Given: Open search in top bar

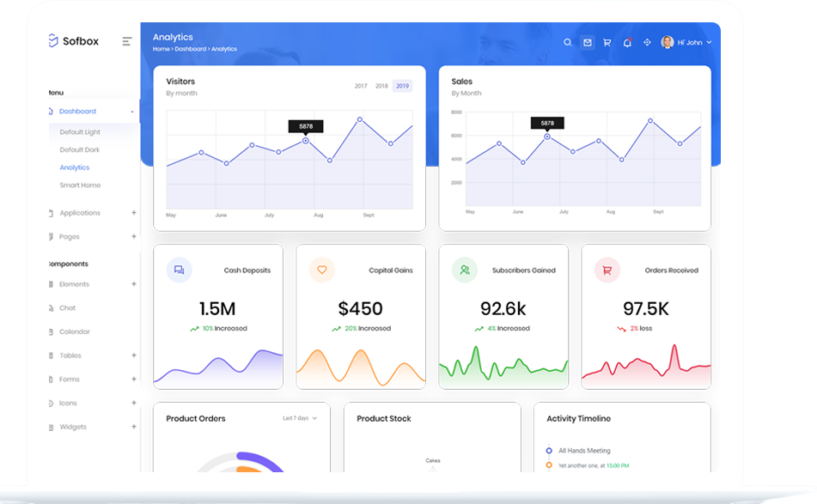Looking at the screenshot, I should tap(567, 42).
